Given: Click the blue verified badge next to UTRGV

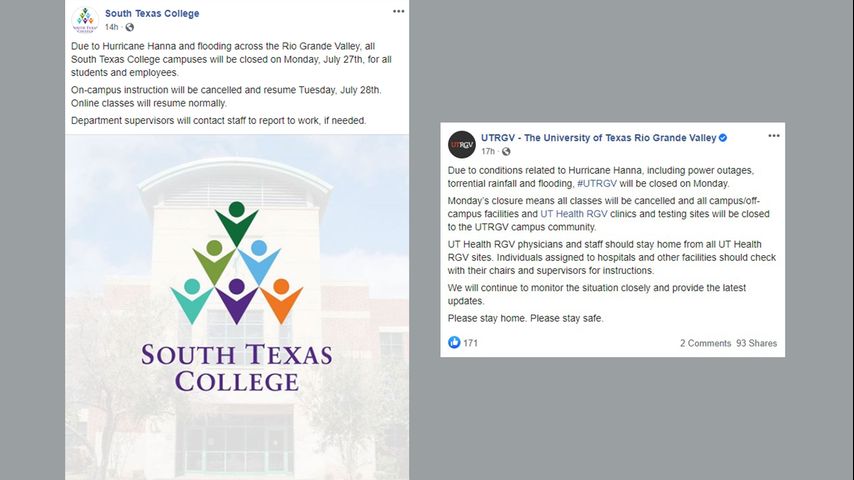Looking at the screenshot, I should tap(723, 137).
